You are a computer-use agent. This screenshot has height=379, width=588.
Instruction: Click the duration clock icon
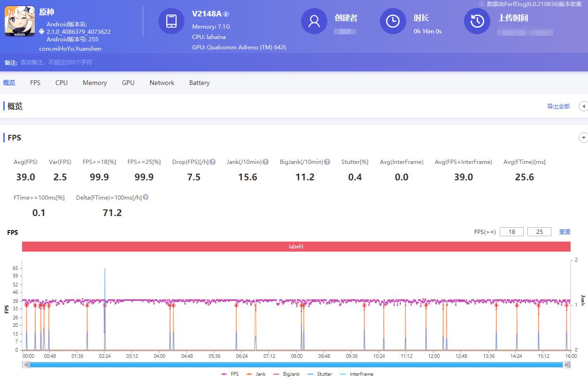[x=393, y=21]
